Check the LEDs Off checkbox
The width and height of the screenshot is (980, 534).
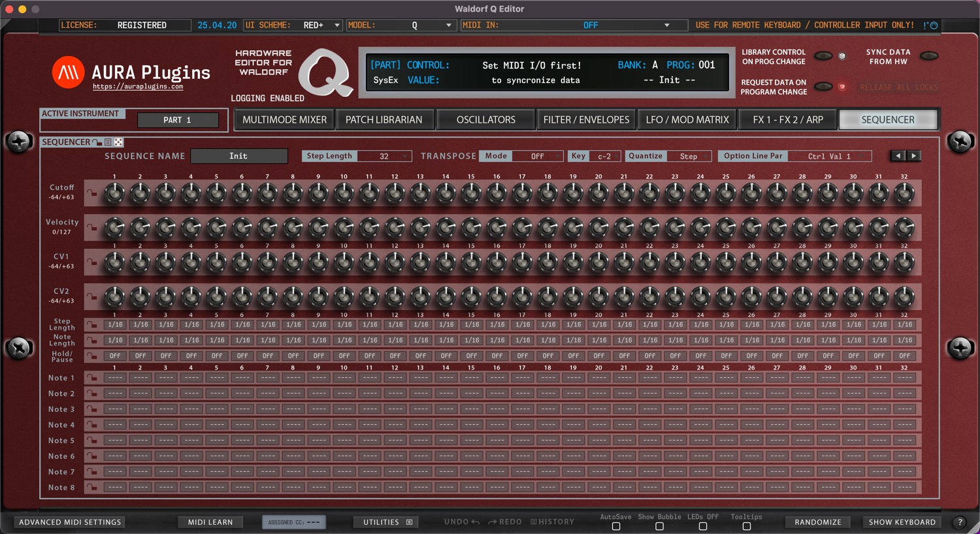coord(703,526)
